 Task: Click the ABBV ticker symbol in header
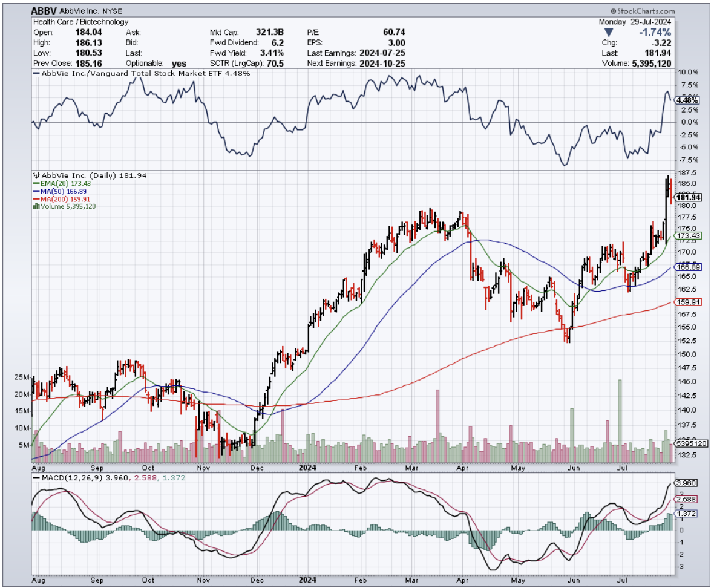pos(45,11)
